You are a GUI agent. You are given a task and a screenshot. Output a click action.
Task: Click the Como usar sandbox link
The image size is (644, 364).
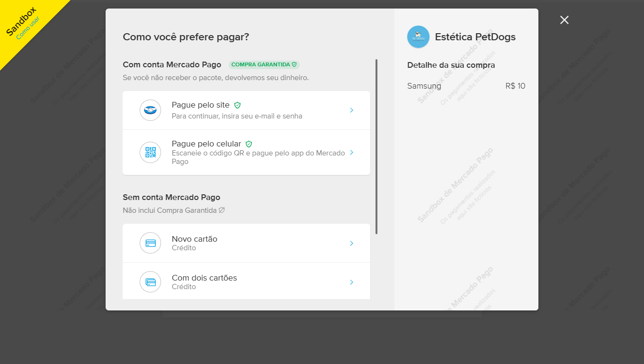pyautogui.click(x=28, y=28)
